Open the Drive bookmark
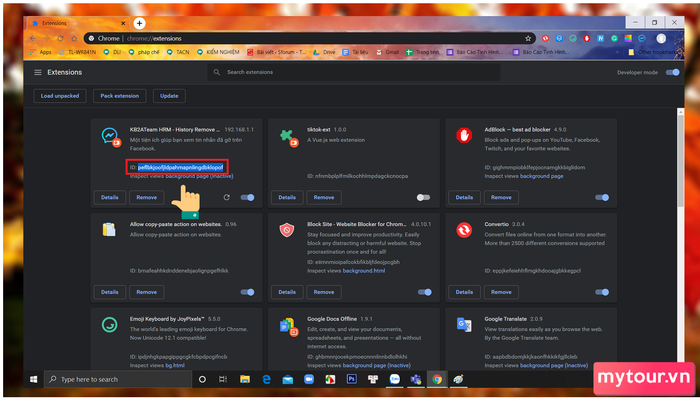The width and height of the screenshot is (700, 402). pos(324,52)
